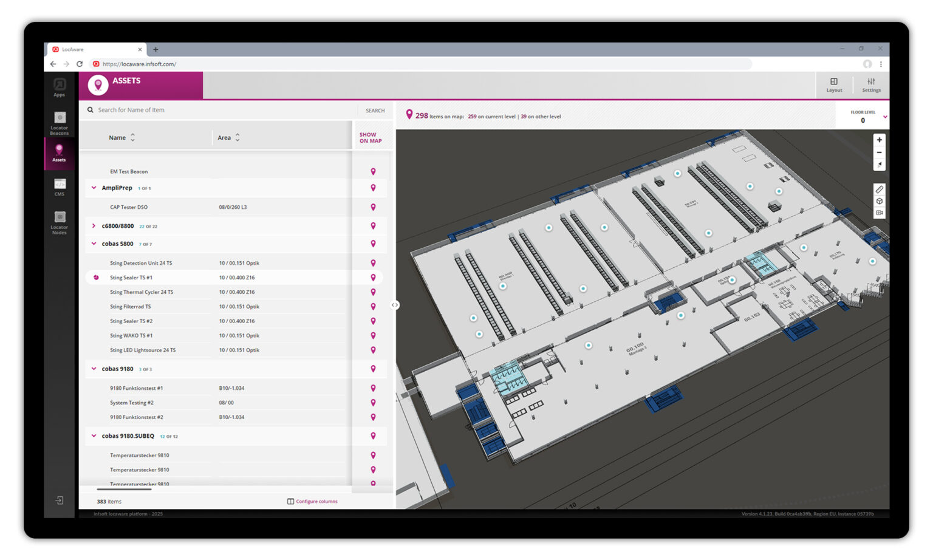This screenshot has width=933, height=560.
Task: Switch the map to 3D view mode
Action: (880, 201)
